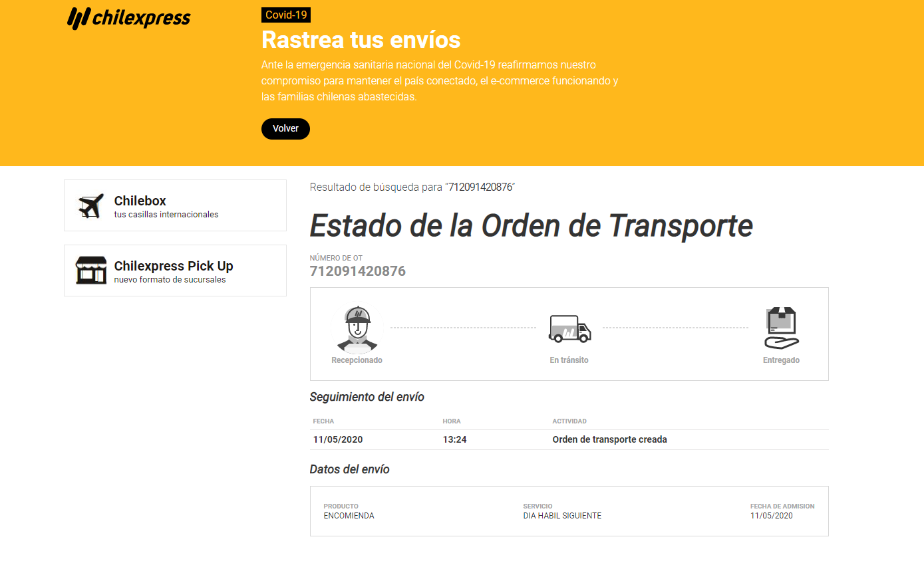Click the DIA HABIL SIGUIENTE service value

pos(562,516)
